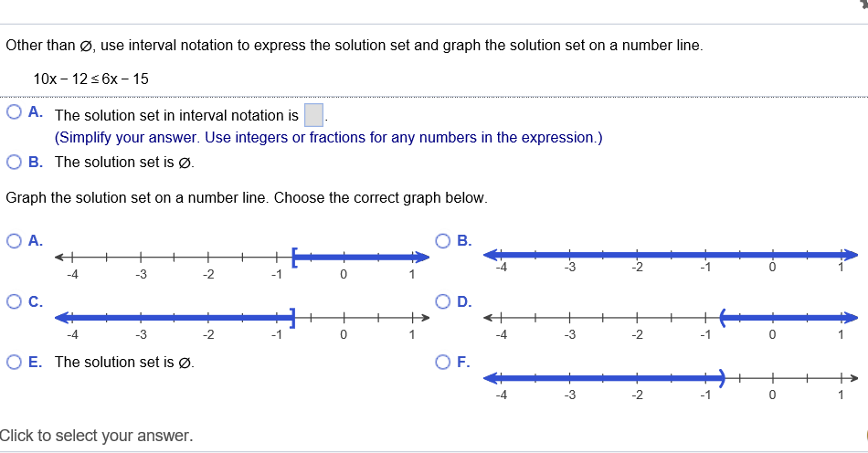Select option A interval notation radio button
The width and height of the screenshot is (868, 453).
coord(14,112)
